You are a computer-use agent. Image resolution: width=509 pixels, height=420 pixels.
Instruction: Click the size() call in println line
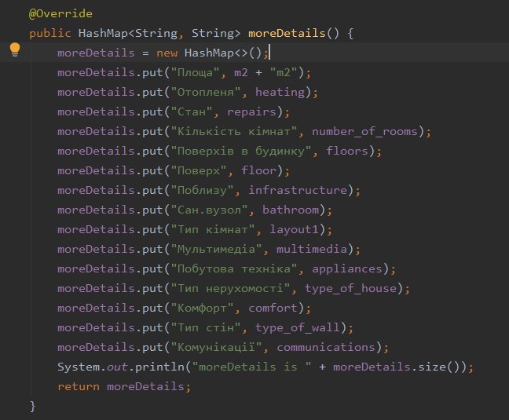tap(439, 367)
